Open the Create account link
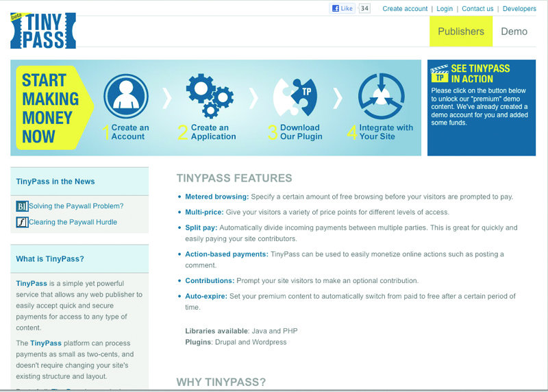The height and width of the screenshot is (392, 548). coord(405,9)
